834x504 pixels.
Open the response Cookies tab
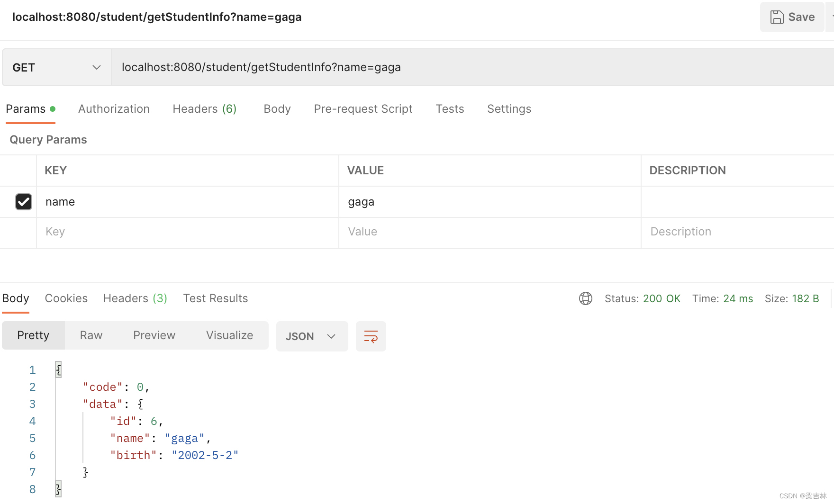pyautogui.click(x=66, y=298)
